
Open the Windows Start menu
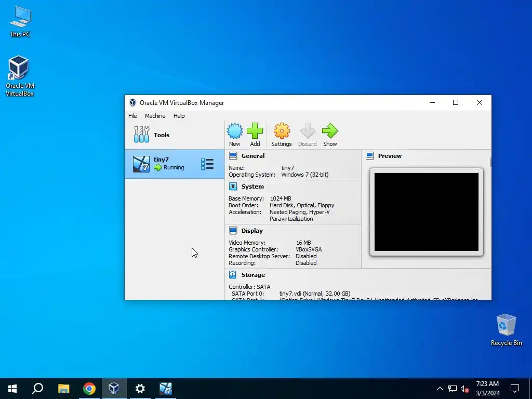(12, 389)
